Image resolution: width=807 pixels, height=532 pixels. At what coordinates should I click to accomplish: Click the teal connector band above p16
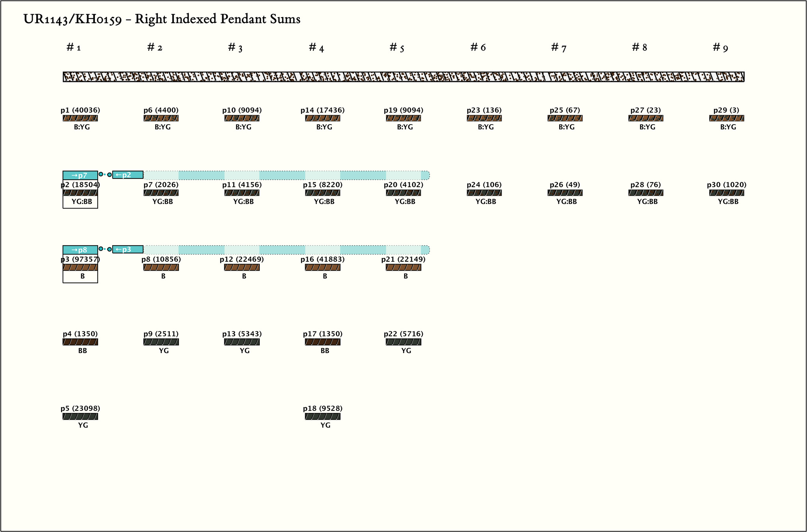click(x=322, y=250)
